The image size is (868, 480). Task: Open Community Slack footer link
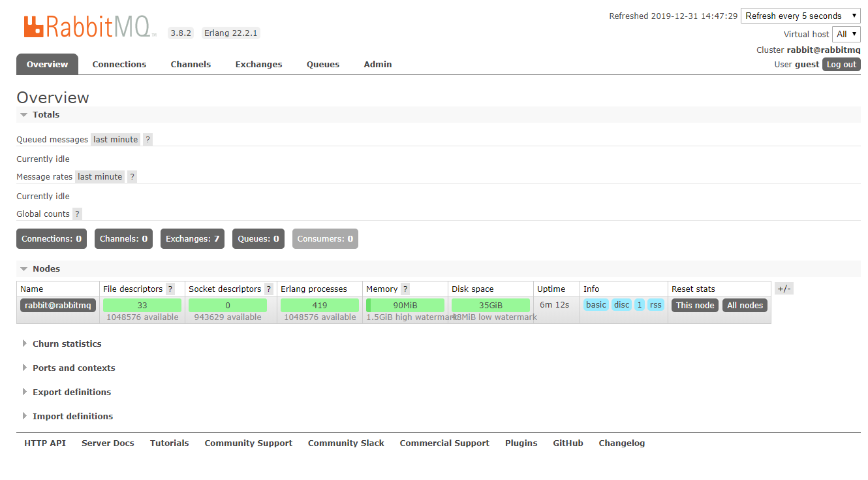tap(346, 443)
